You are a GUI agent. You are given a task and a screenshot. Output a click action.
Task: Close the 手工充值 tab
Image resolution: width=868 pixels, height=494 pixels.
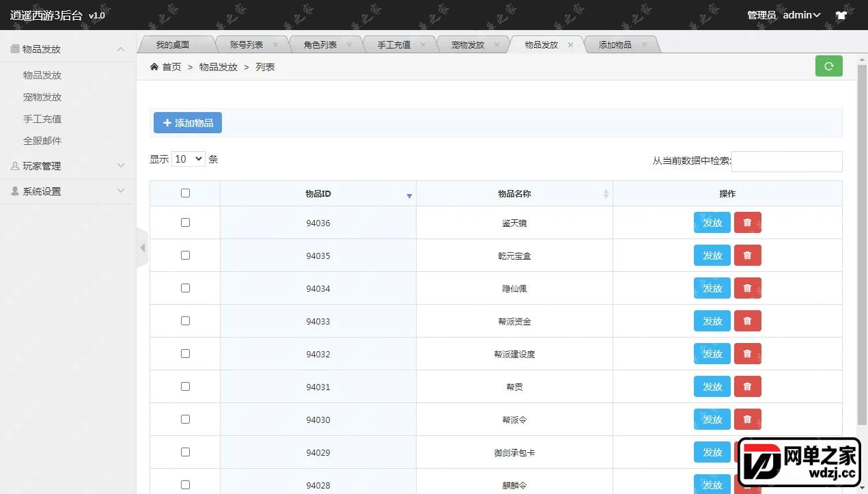click(423, 44)
